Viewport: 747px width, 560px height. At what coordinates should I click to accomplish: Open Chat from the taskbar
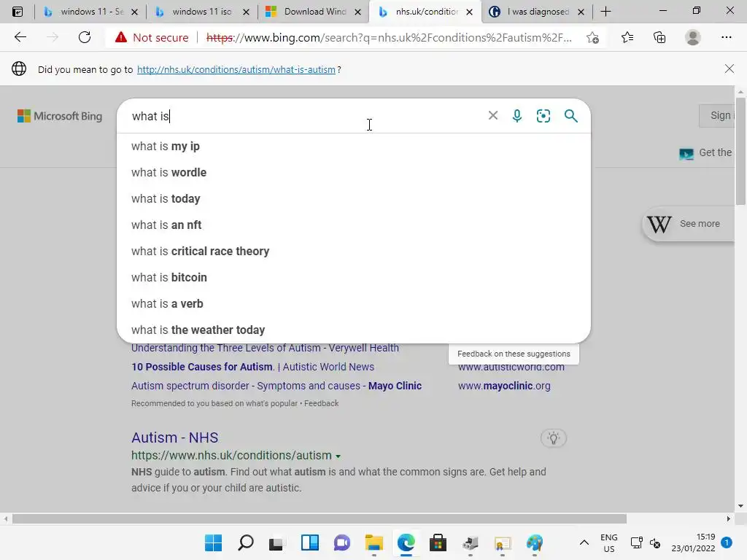pyautogui.click(x=341, y=542)
